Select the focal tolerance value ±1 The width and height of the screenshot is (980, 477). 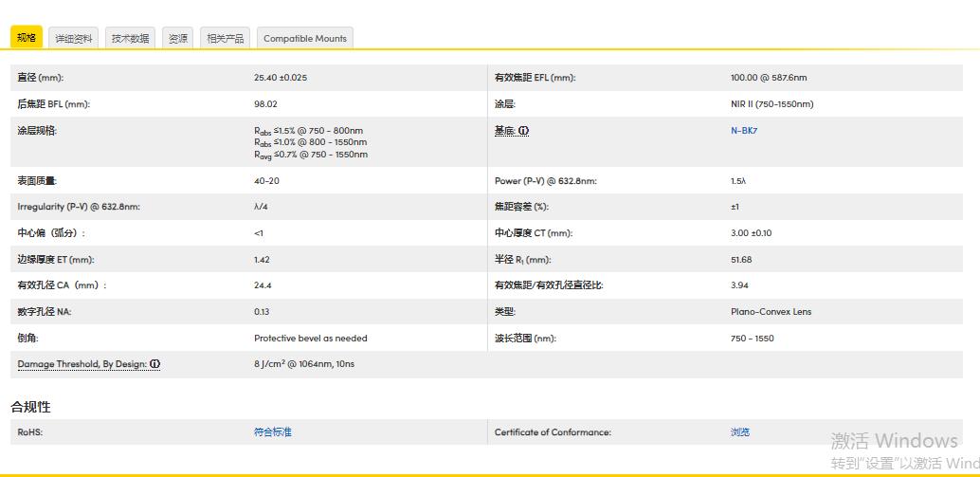[735, 207]
